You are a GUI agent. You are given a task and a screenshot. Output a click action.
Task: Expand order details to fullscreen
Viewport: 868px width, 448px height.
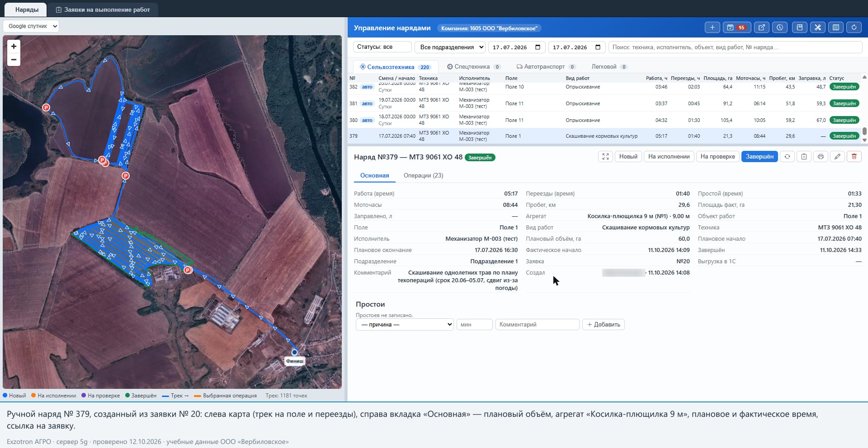pyautogui.click(x=605, y=157)
